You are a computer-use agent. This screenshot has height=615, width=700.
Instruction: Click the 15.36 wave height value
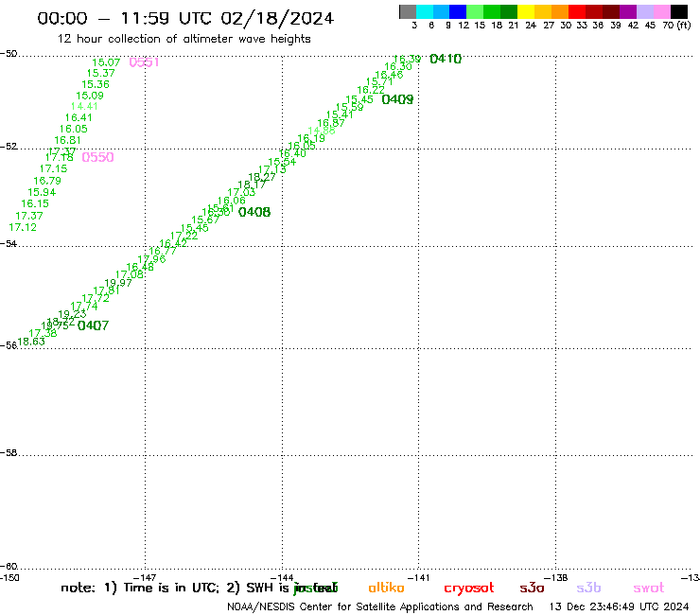pos(96,84)
